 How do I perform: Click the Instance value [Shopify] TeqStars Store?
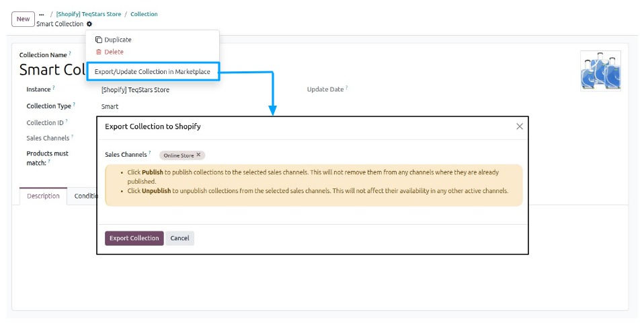pos(135,90)
